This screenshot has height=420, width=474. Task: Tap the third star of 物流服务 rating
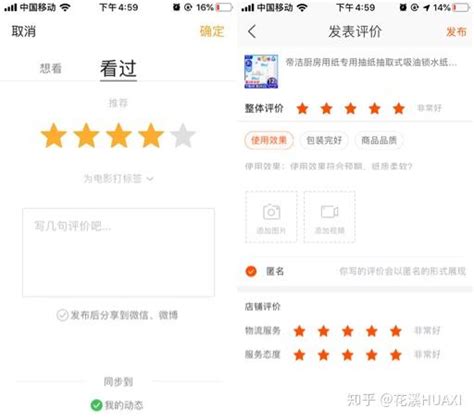(348, 331)
